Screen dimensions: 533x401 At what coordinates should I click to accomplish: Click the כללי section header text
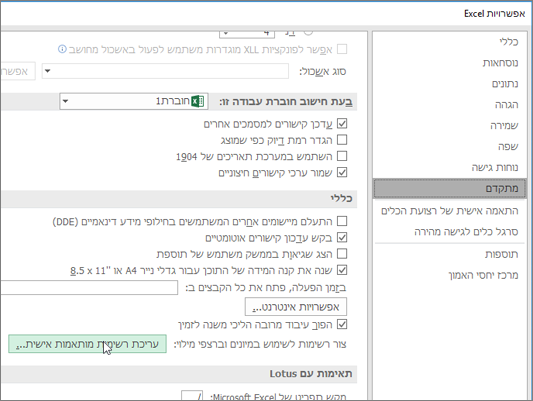pyautogui.click(x=341, y=198)
